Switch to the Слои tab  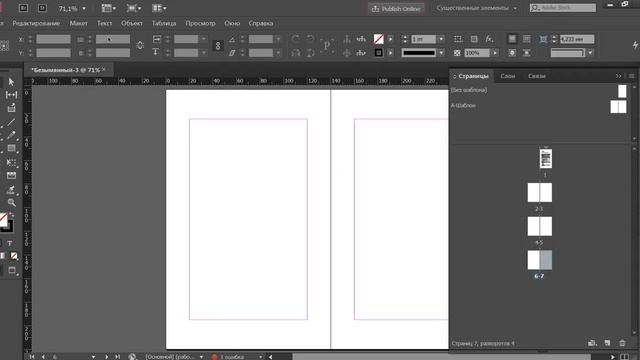tap(508, 76)
